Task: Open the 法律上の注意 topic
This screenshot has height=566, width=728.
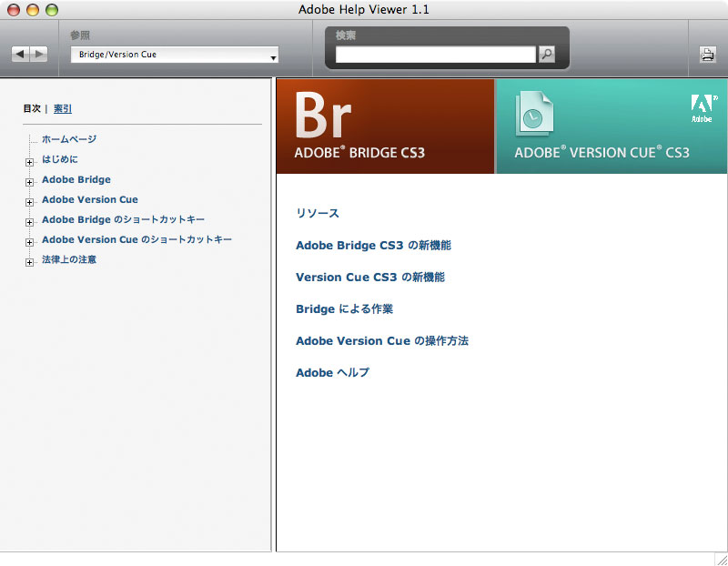Action: click(x=69, y=259)
